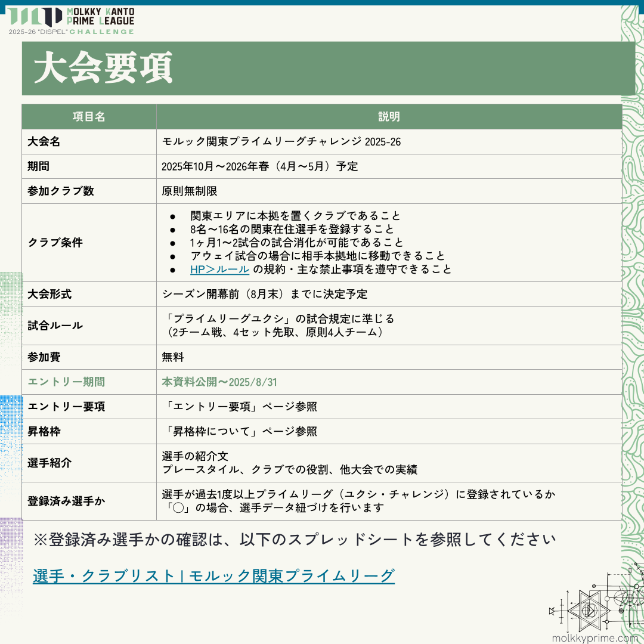Image resolution: width=644 pixels, height=644 pixels.
Task: Click the 2025-26 DISPEL CHALLENGE subtitle text
Action: (72, 31)
